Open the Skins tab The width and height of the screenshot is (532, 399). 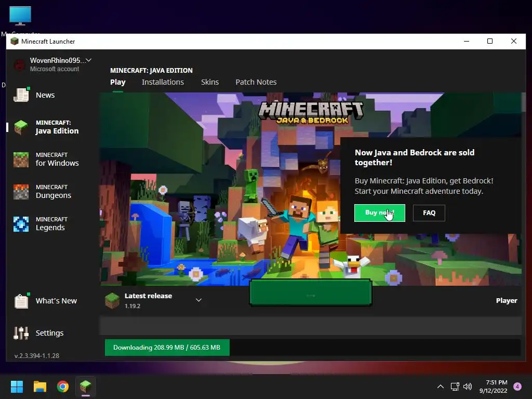point(210,82)
